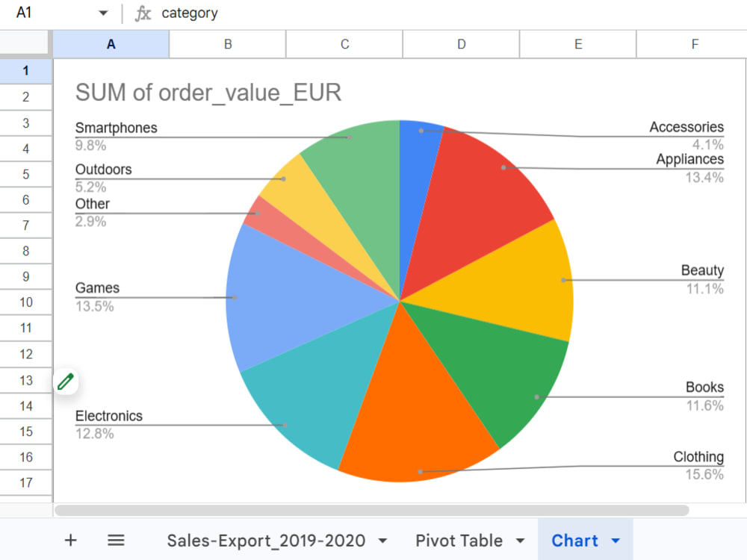Click the Clothing label

pos(698,457)
